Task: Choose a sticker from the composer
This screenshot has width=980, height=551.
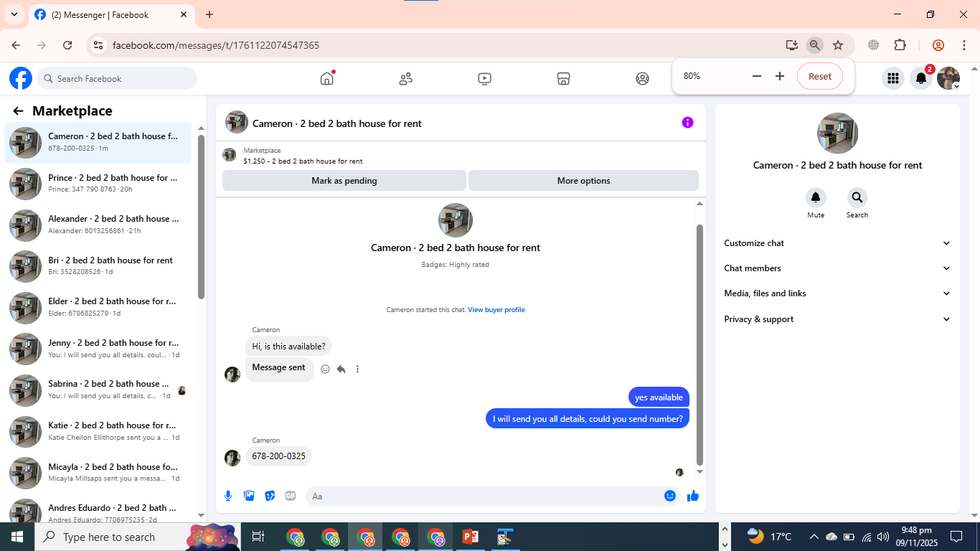Action: pos(270,496)
